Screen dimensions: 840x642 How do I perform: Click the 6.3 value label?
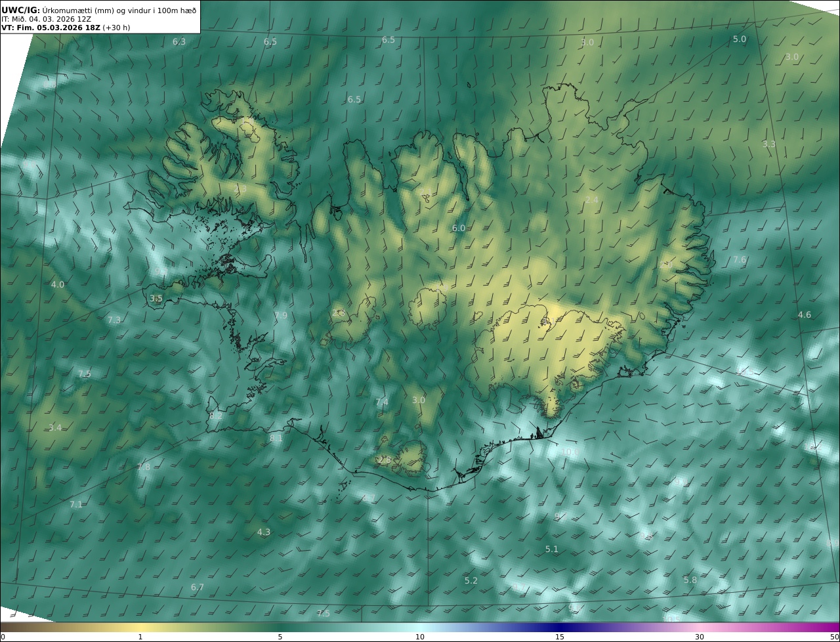[x=179, y=41]
